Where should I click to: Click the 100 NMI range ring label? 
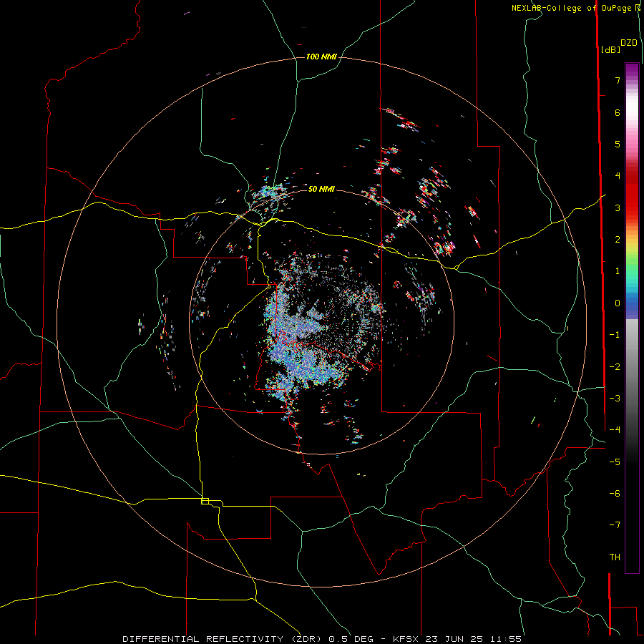(321, 57)
